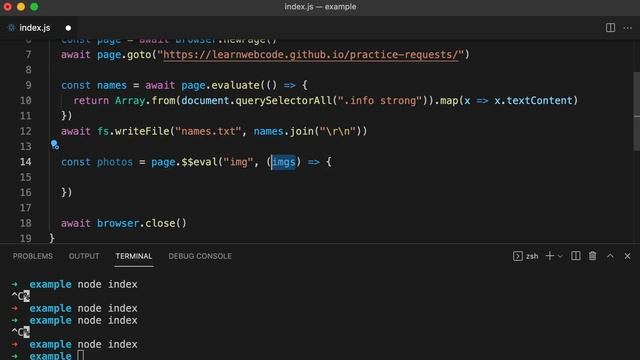Click the "names.txt" string on line 12
The height and width of the screenshot is (360, 640).
208,131
